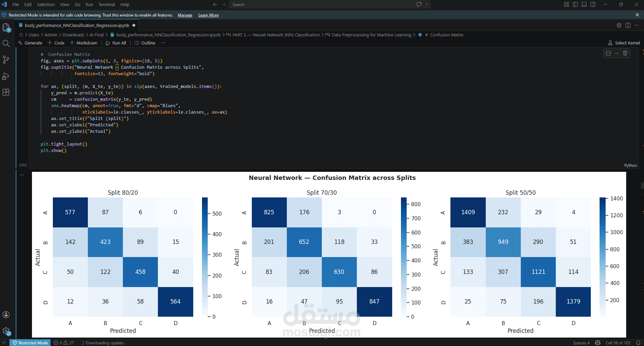Open the notifications bell in the status bar
Viewport: 644px width, 346px height.
[x=638, y=343]
